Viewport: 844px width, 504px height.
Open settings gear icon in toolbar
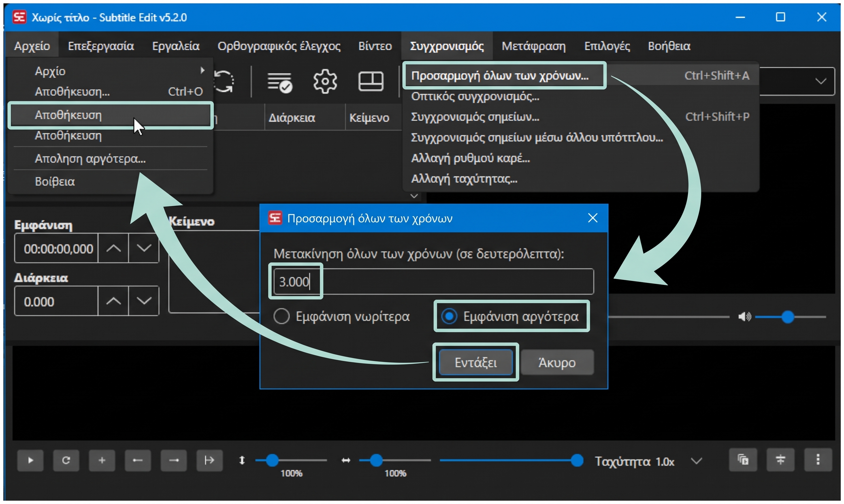[x=325, y=81]
